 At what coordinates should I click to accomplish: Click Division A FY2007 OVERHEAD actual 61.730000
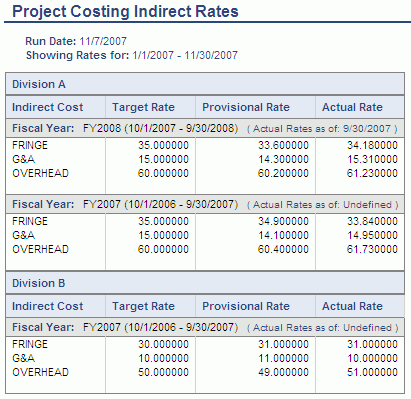point(372,249)
